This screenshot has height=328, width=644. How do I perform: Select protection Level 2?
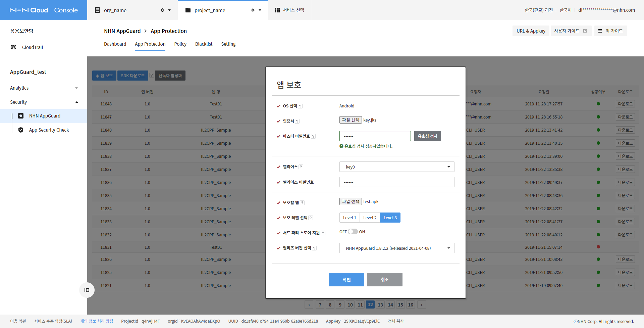pyautogui.click(x=370, y=218)
